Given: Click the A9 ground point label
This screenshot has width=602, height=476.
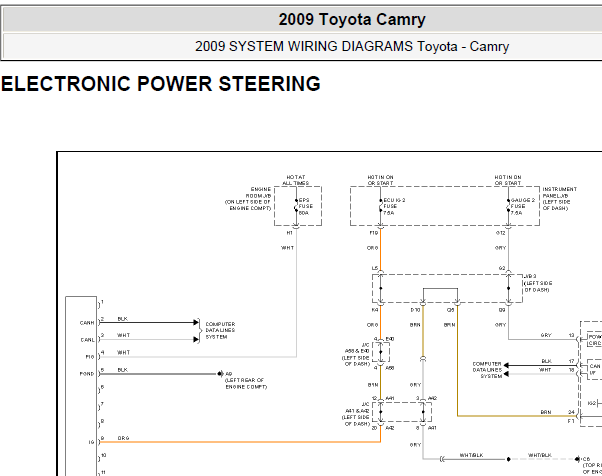Looking at the screenshot, I should (229, 374).
